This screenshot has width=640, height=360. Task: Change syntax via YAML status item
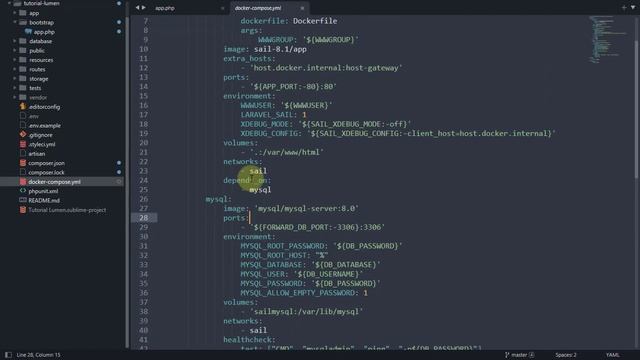click(612, 355)
